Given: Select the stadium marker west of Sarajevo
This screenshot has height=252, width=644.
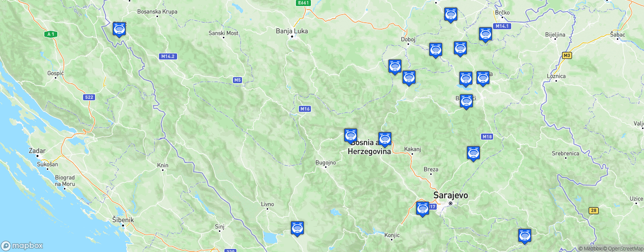Looking at the screenshot, I should pyautogui.click(x=423, y=209).
